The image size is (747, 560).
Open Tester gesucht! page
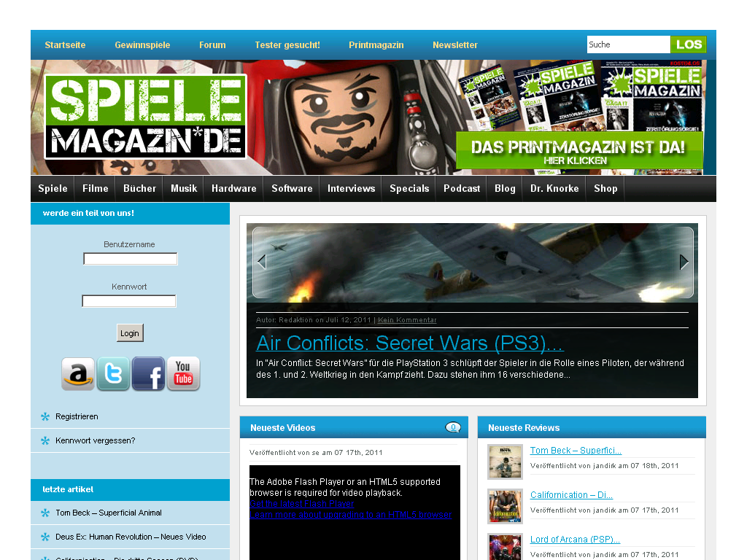[287, 44]
